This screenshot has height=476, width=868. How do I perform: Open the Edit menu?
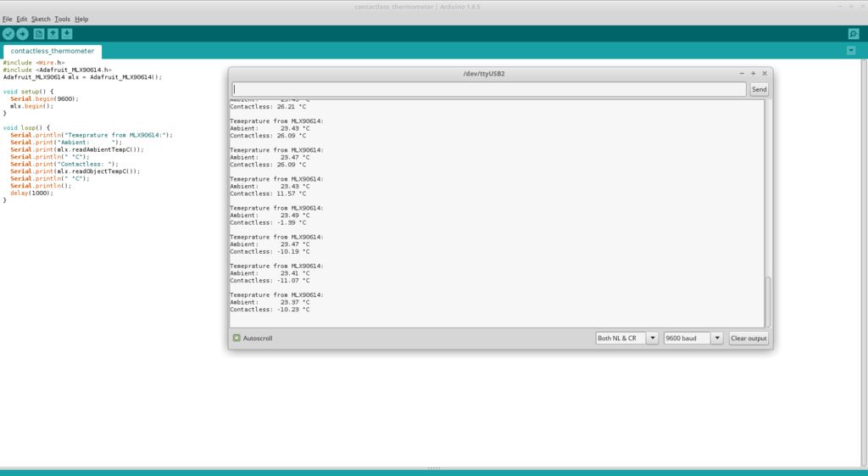coord(21,19)
